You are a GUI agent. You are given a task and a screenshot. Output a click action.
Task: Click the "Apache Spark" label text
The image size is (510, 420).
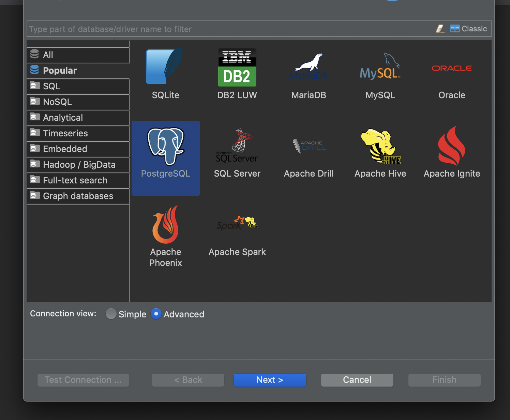pos(237,252)
